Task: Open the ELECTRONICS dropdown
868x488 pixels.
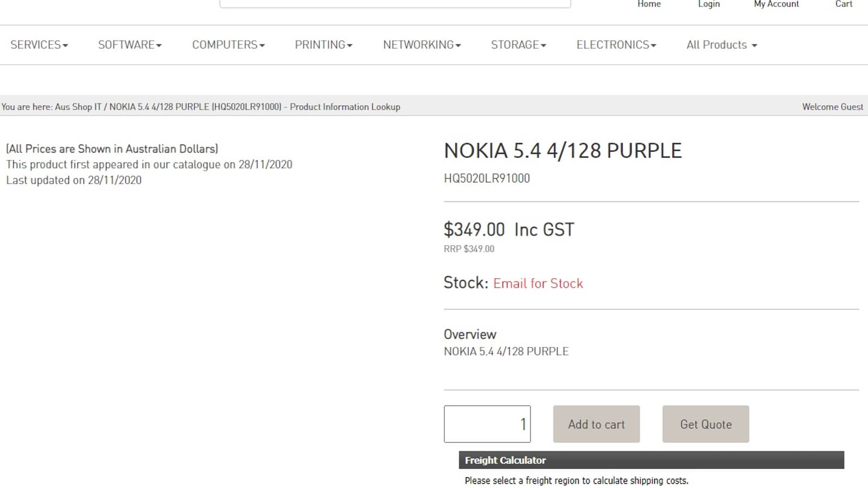Action: tap(616, 45)
